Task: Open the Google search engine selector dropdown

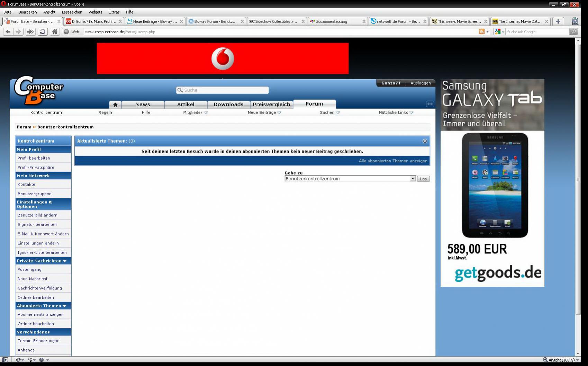Action: (499, 32)
